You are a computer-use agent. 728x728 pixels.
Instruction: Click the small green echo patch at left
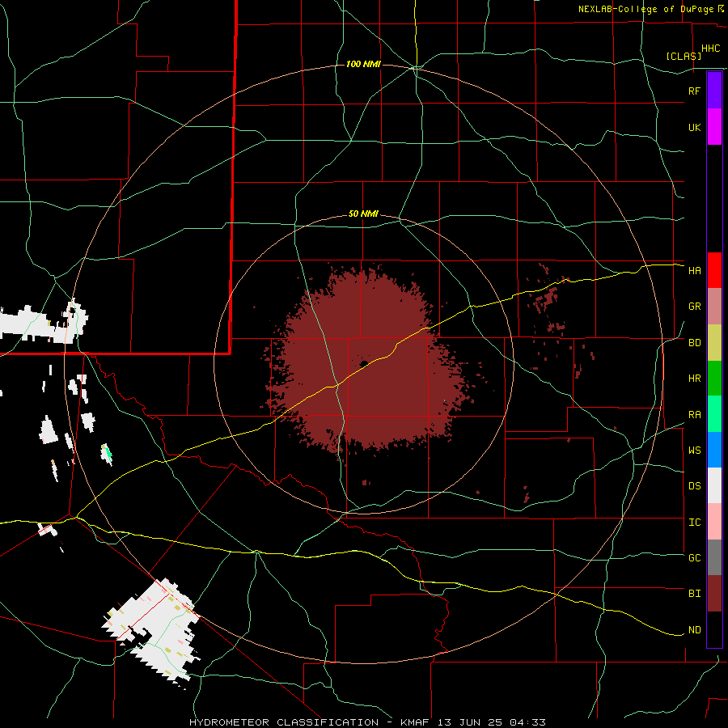tap(108, 454)
